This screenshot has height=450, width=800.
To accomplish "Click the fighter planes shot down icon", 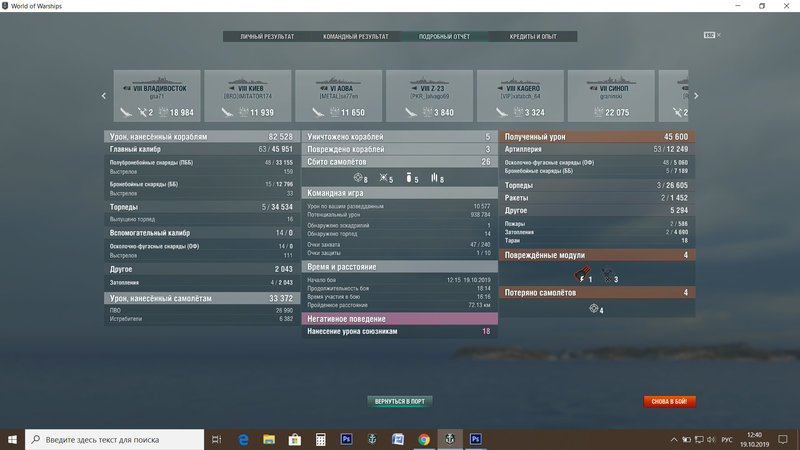I will [x=358, y=178].
